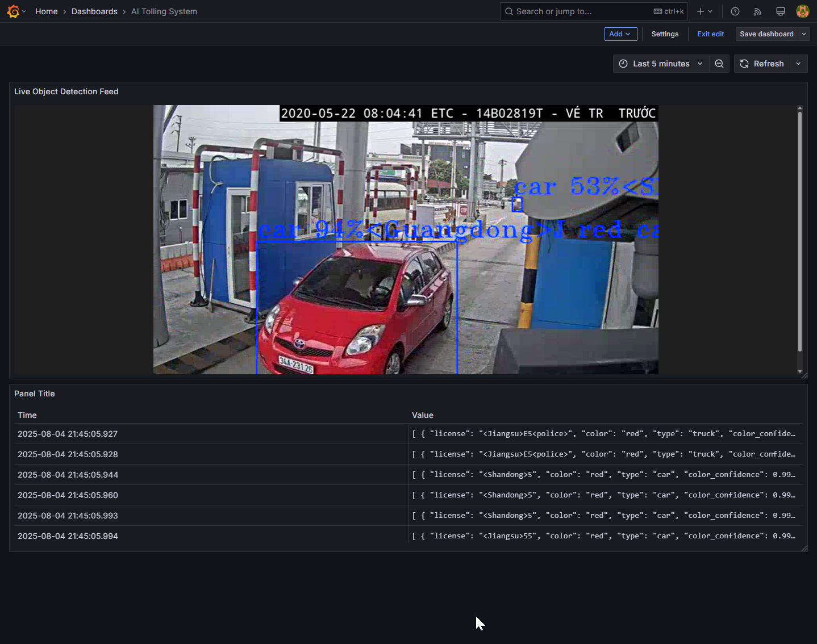This screenshot has width=817, height=644.
Task: Go to Dashboards breadcrumb
Action: pyautogui.click(x=94, y=11)
